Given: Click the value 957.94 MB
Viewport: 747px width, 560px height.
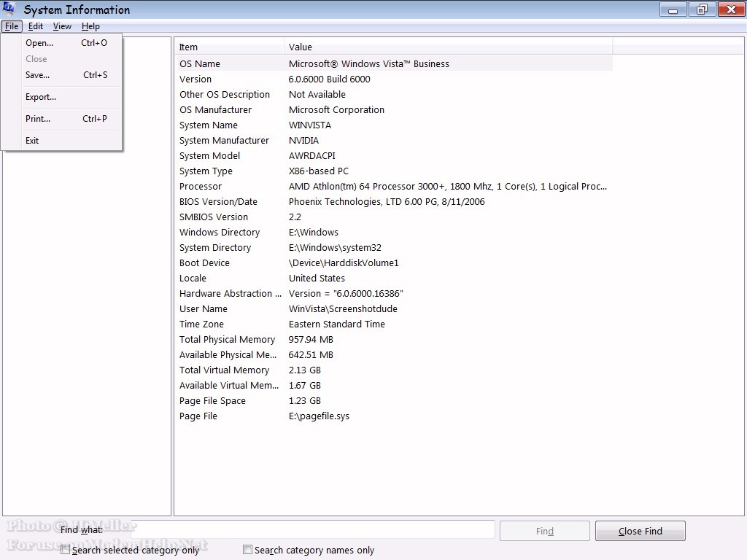Looking at the screenshot, I should pos(311,340).
